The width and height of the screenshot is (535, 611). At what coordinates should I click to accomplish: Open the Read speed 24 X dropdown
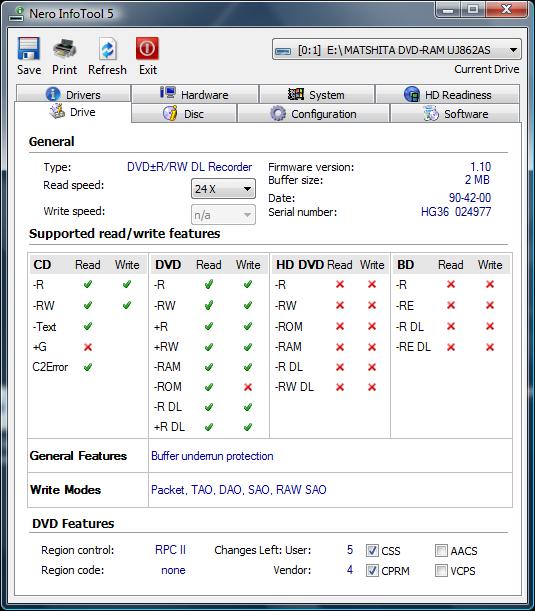click(x=223, y=189)
